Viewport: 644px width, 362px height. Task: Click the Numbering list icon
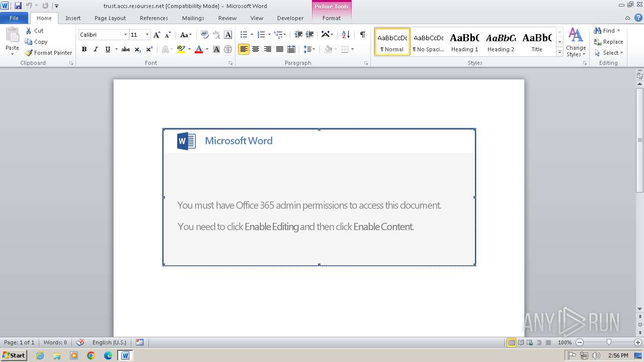(261, 35)
